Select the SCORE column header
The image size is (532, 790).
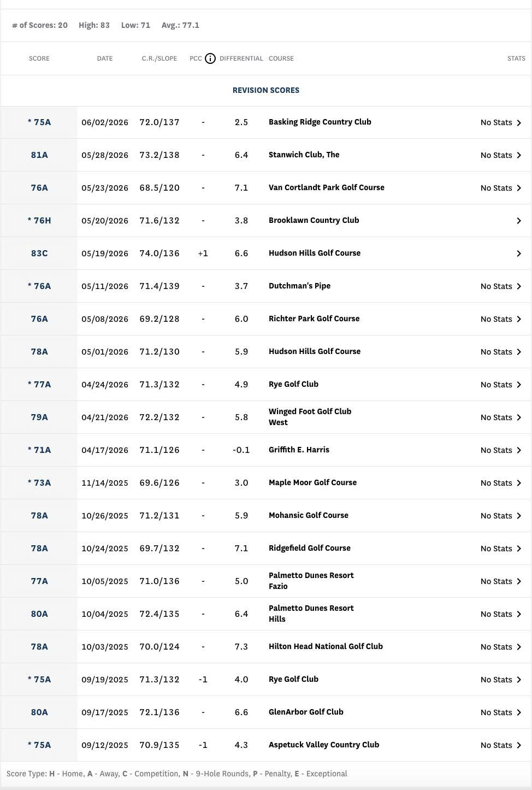(x=39, y=58)
